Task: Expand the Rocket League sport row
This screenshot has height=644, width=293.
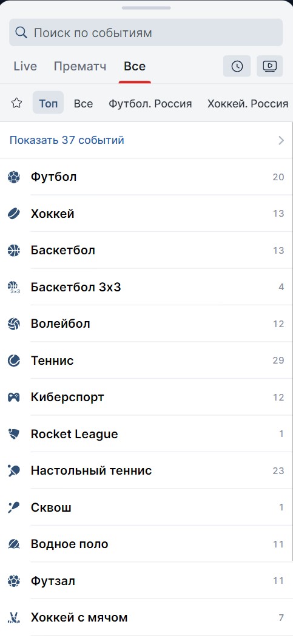Action: pyautogui.click(x=147, y=434)
